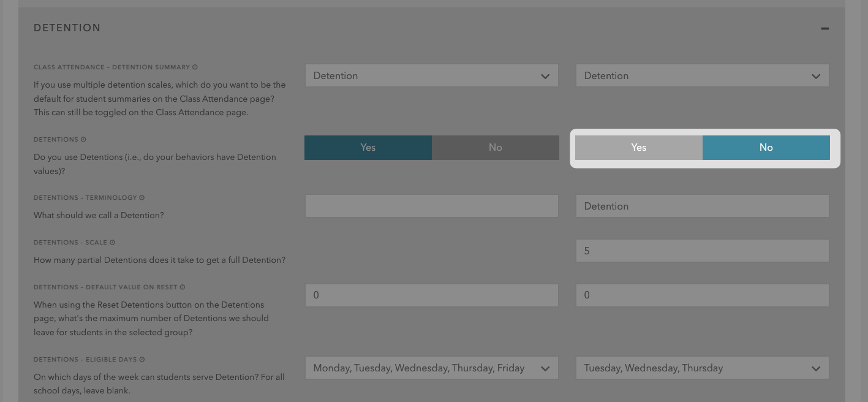Click the right Default Value on Reset field

click(702, 295)
